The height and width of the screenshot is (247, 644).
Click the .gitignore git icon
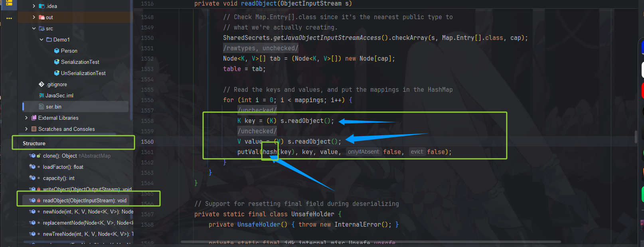click(x=41, y=84)
